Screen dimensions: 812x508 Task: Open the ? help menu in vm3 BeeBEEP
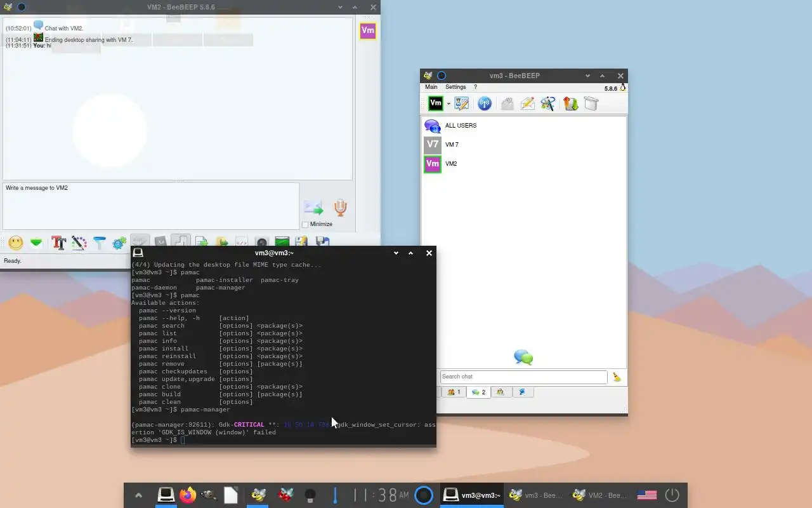[476, 87]
